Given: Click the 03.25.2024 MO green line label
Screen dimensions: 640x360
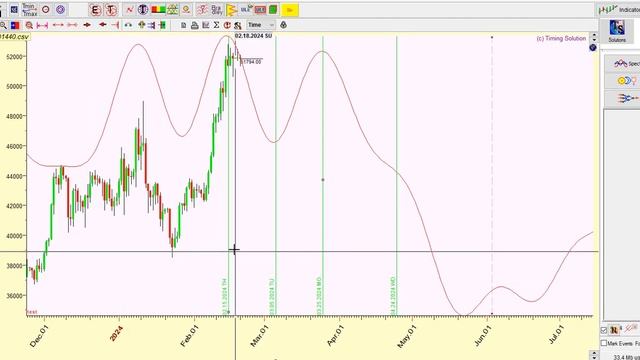Looking at the screenshot, I should pyautogui.click(x=319, y=296).
